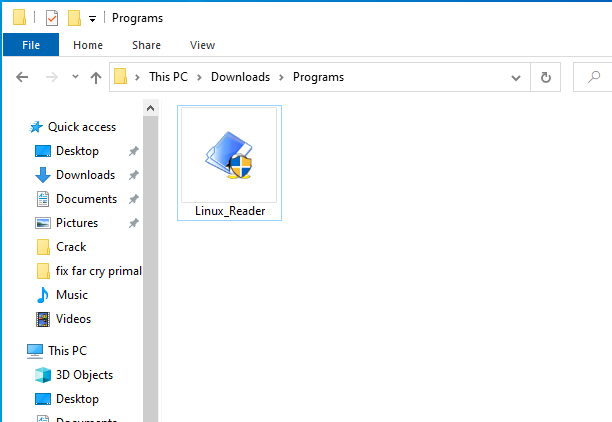This screenshot has width=612, height=422.
Task: Open 3D Objects under This PC
Action: coord(84,375)
